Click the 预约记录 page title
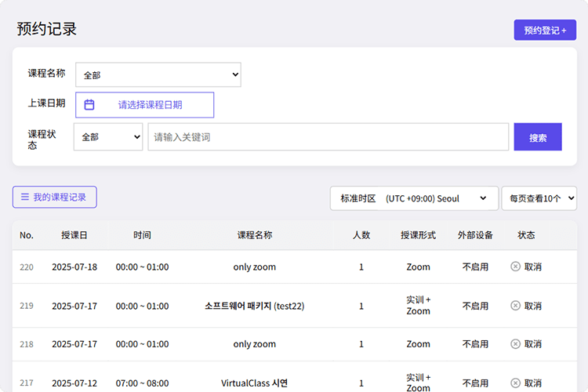This screenshot has height=392, width=588. pos(46,29)
